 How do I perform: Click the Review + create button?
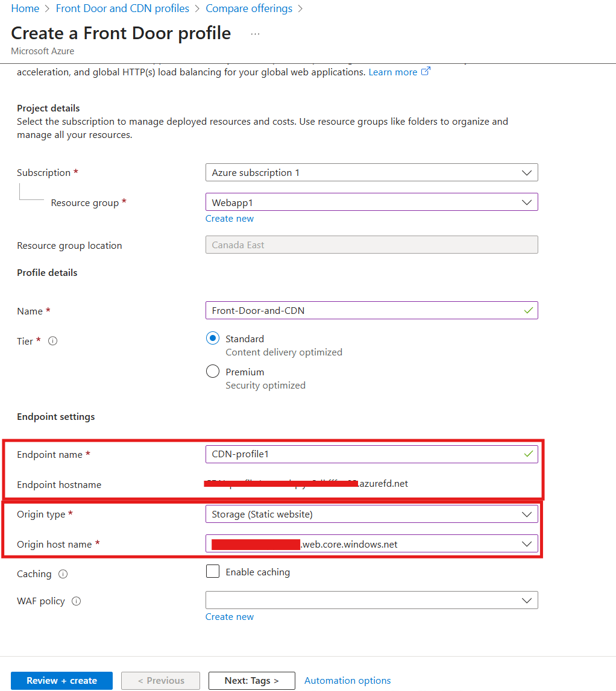(61, 680)
